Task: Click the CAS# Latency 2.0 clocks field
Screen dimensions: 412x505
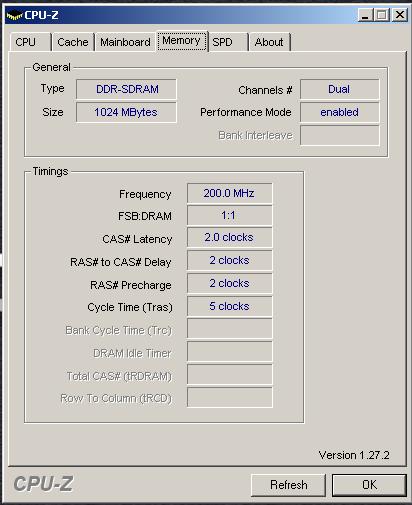Action: click(x=230, y=237)
